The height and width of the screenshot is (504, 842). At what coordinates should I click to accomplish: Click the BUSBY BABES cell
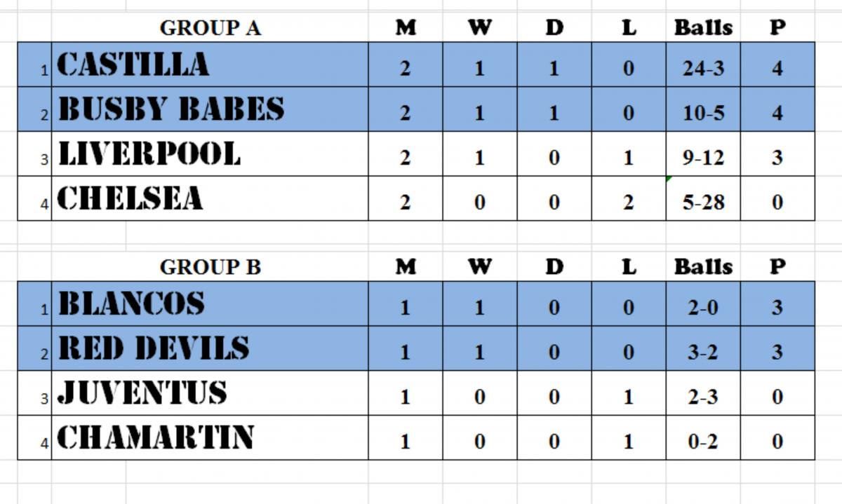209,109
